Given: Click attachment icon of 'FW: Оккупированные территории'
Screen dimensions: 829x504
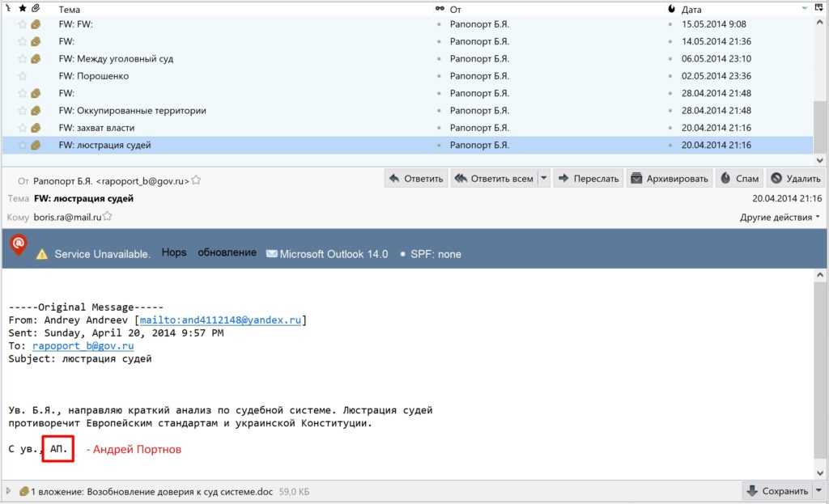Looking at the screenshot, I should pos(36,110).
